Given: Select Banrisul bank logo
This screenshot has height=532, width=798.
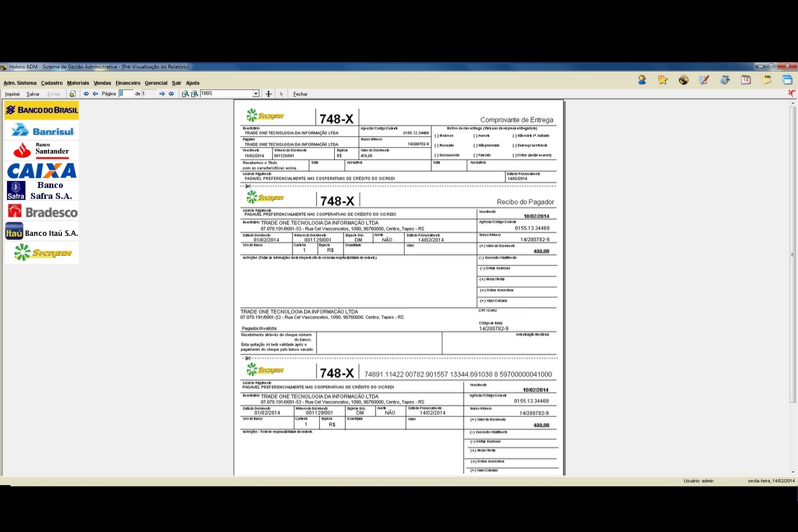Looking at the screenshot, I should pyautogui.click(x=42, y=131).
